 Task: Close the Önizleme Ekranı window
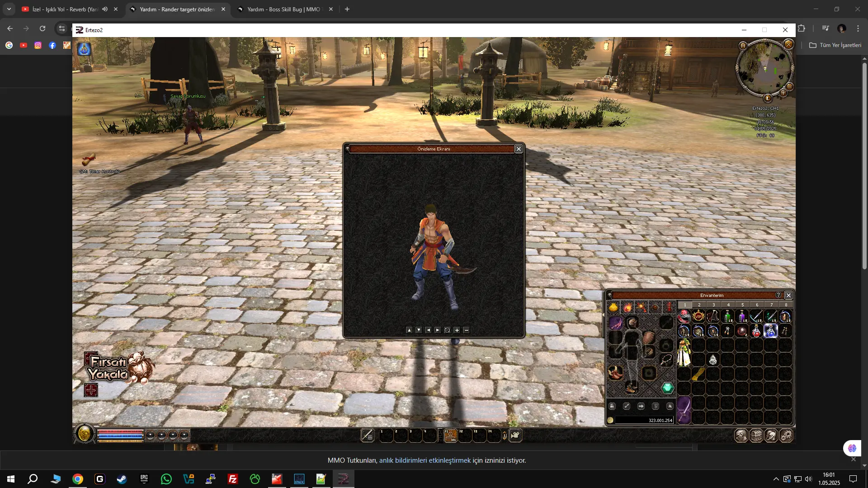coord(519,149)
